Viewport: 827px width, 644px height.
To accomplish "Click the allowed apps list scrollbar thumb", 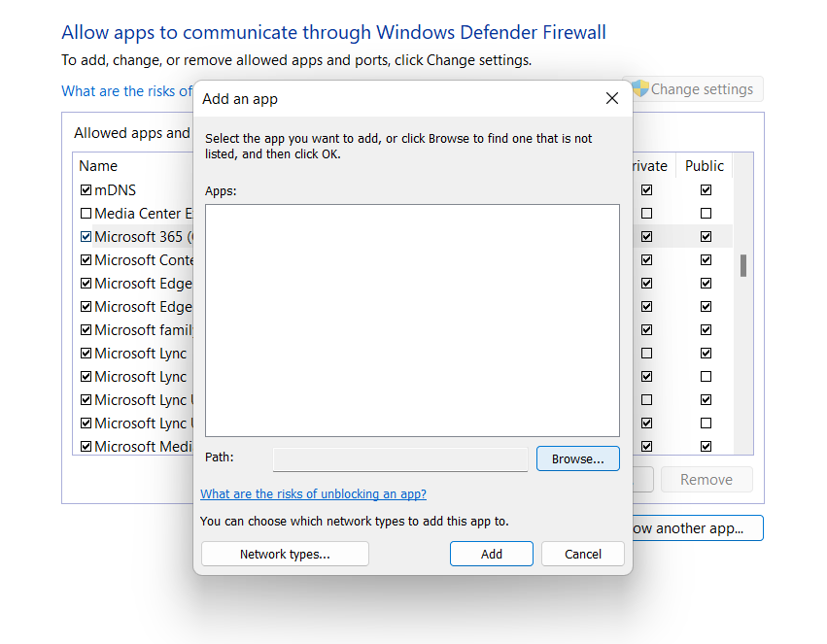I will pyautogui.click(x=743, y=265).
